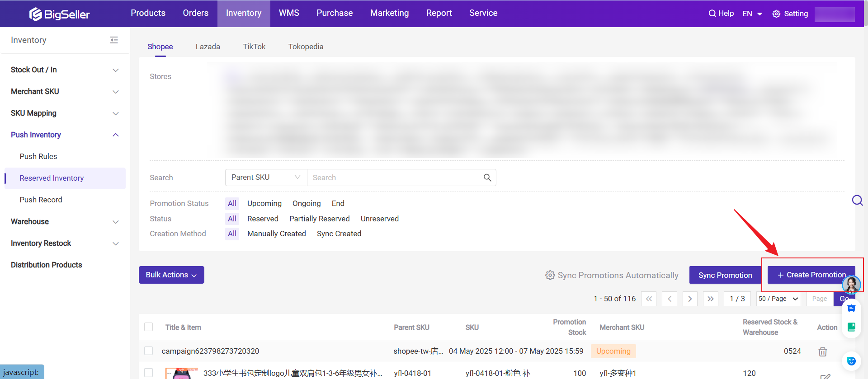The image size is (868, 379).
Task: Open 50 / Page size dropdown
Action: pos(778,299)
